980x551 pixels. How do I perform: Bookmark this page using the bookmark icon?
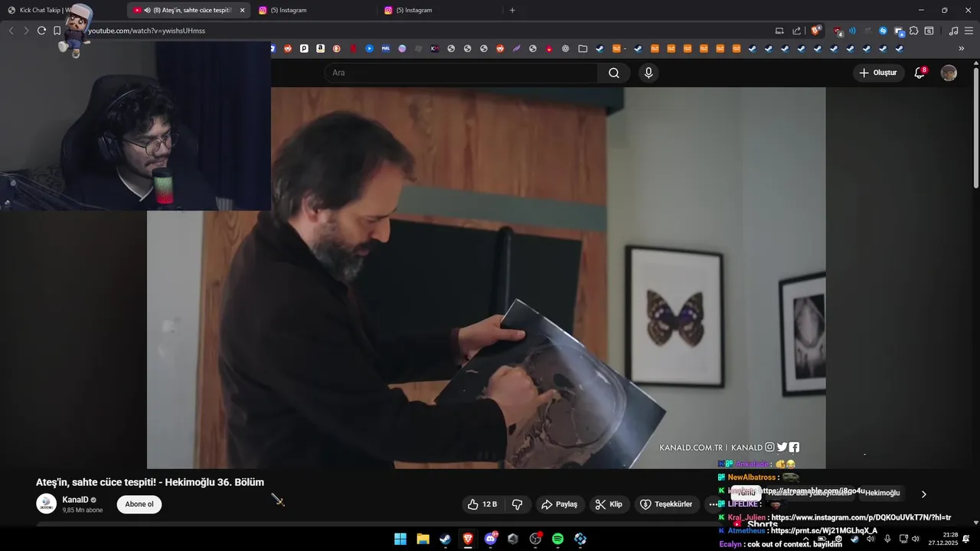click(57, 31)
